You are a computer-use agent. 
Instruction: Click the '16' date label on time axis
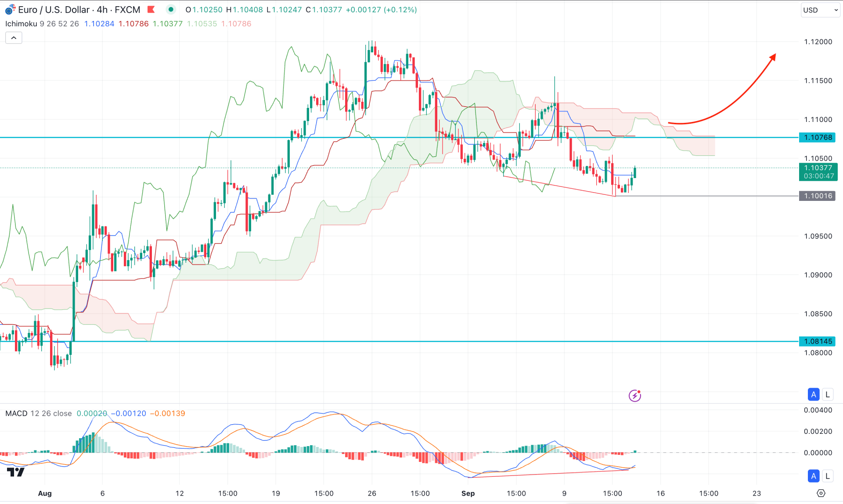click(660, 493)
